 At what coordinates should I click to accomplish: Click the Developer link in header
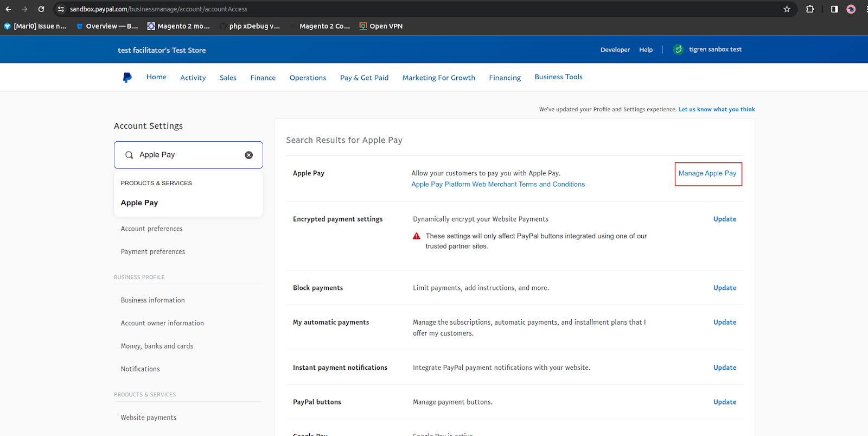[x=615, y=49]
